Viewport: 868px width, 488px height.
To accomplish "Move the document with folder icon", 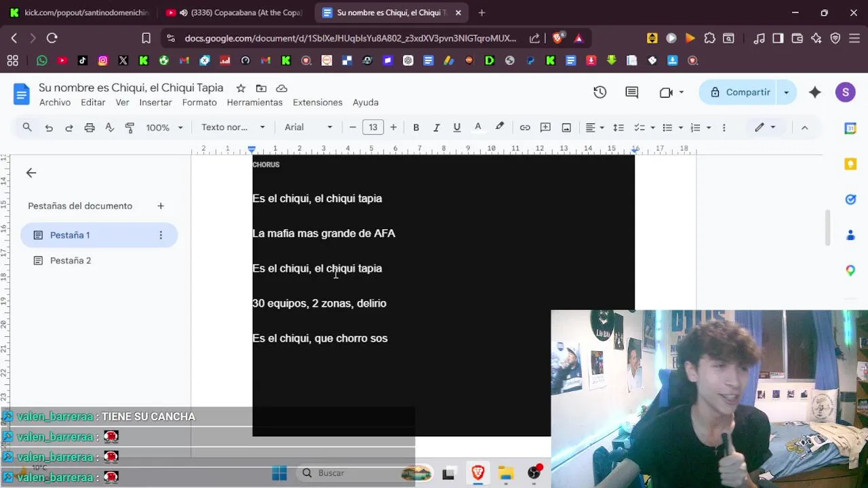I will (261, 88).
